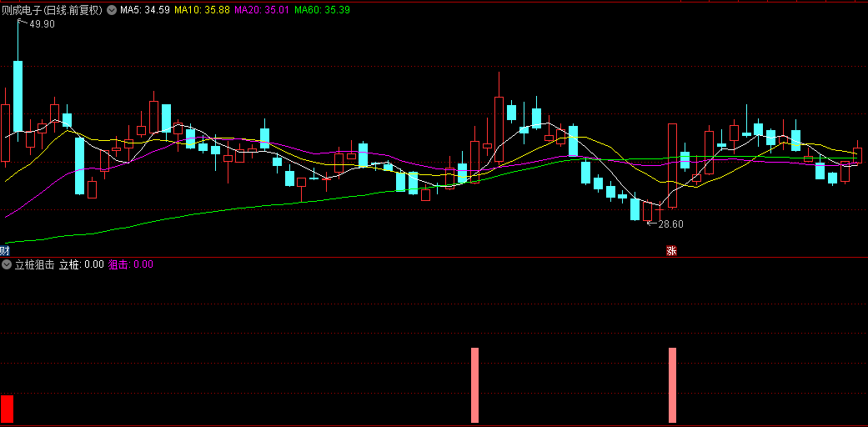Click the MA5: 34.59 label

tap(145, 9)
